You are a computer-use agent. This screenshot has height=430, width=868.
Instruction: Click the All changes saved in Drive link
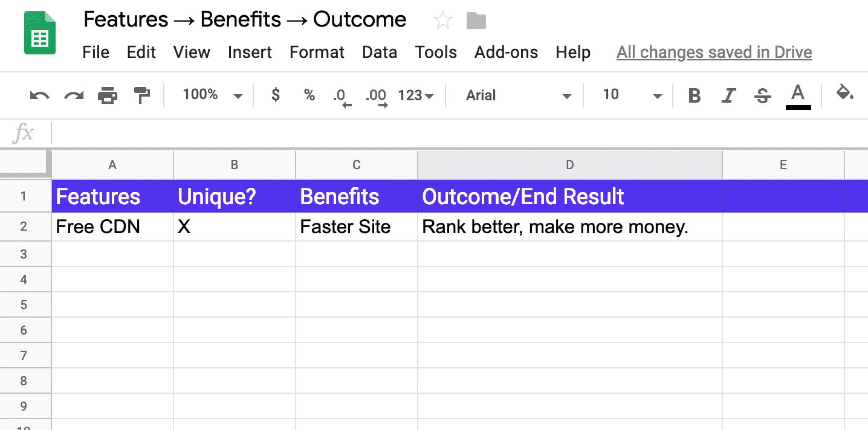pyautogui.click(x=714, y=53)
